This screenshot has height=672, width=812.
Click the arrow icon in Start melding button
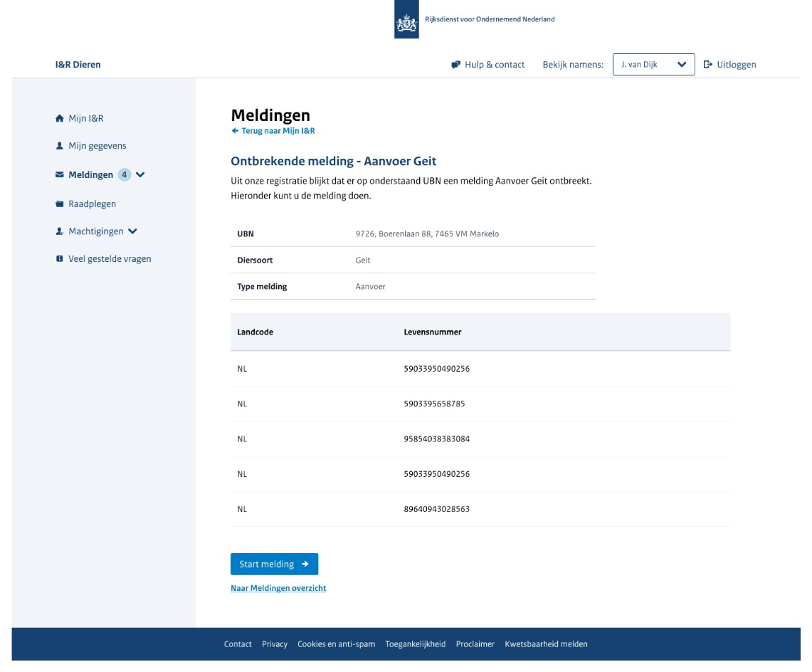point(305,564)
